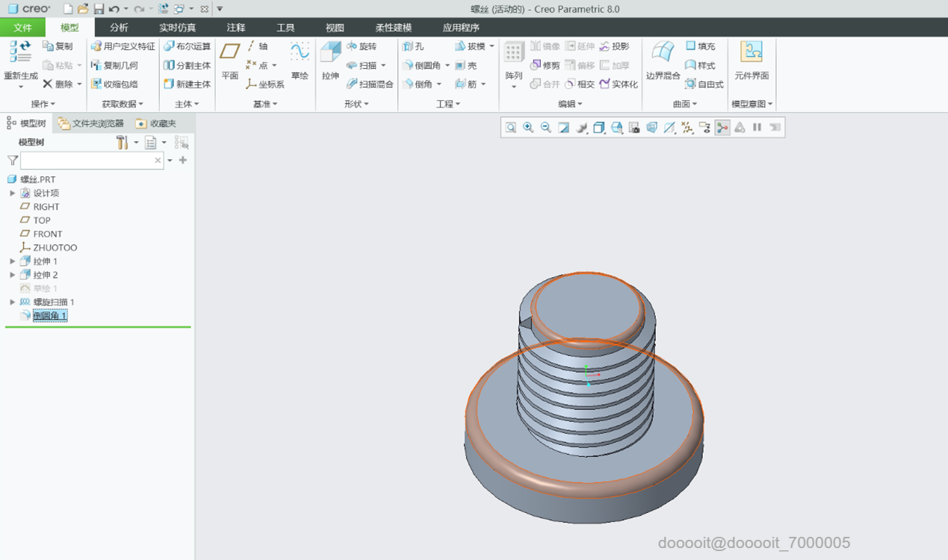Expand the 螺旋扫描 1 feature node
Image resolution: width=948 pixels, height=560 pixels.
coord(12,302)
